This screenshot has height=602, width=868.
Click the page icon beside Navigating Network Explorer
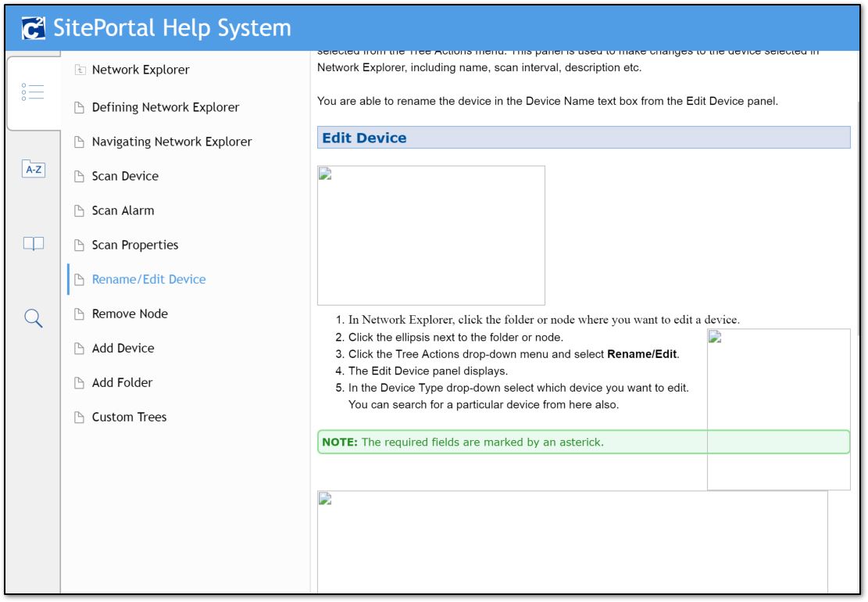click(80, 142)
